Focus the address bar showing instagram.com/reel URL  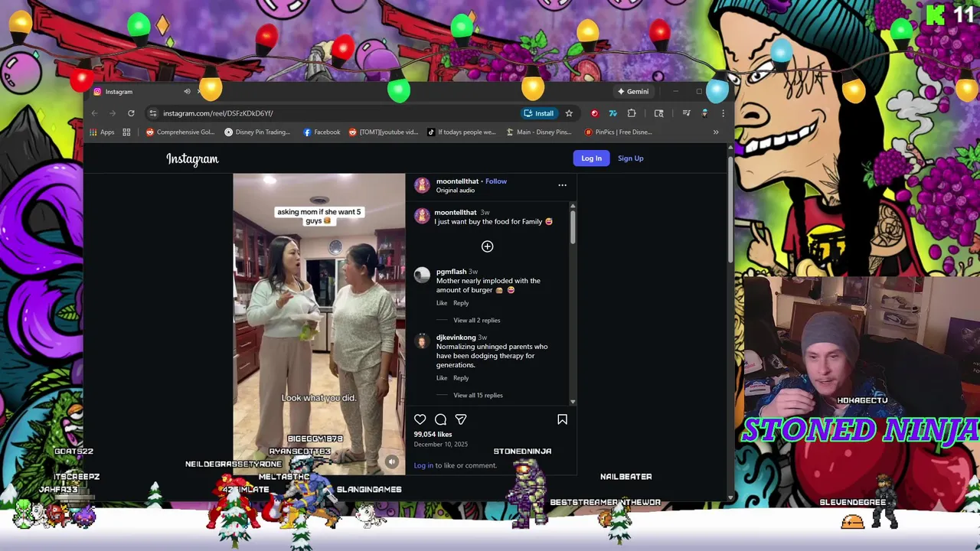click(x=337, y=113)
